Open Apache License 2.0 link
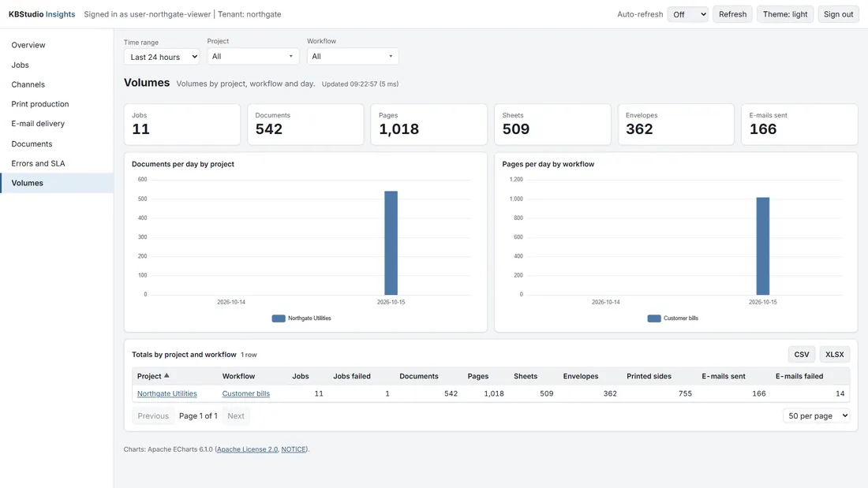The height and width of the screenshot is (488, 868). click(x=248, y=449)
